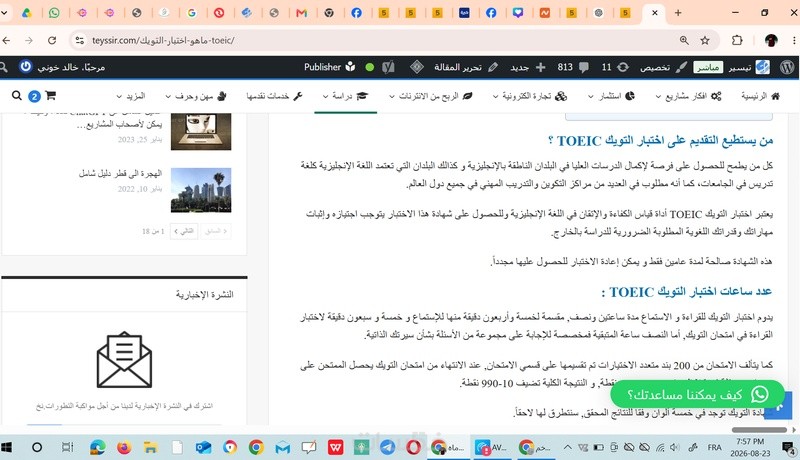The width and height of the screenshot is (800, 460).
Task: Expand the الربح من الانترنات dropdown
Action: tap(430, 96)
